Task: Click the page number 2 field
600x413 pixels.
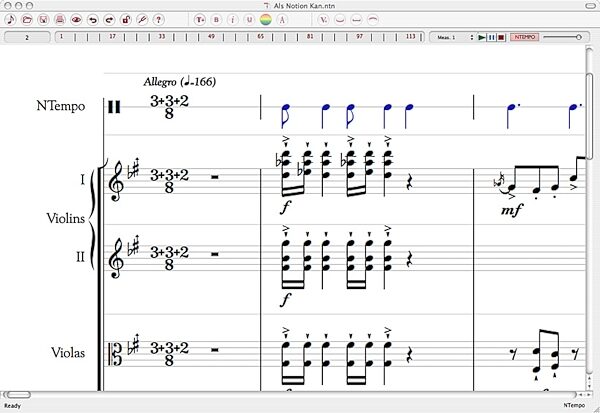Action: [27, 38]
